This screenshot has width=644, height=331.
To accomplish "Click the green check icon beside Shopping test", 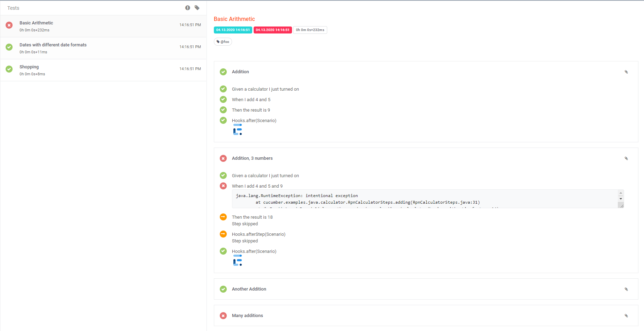I will click(x=9, y=70).
